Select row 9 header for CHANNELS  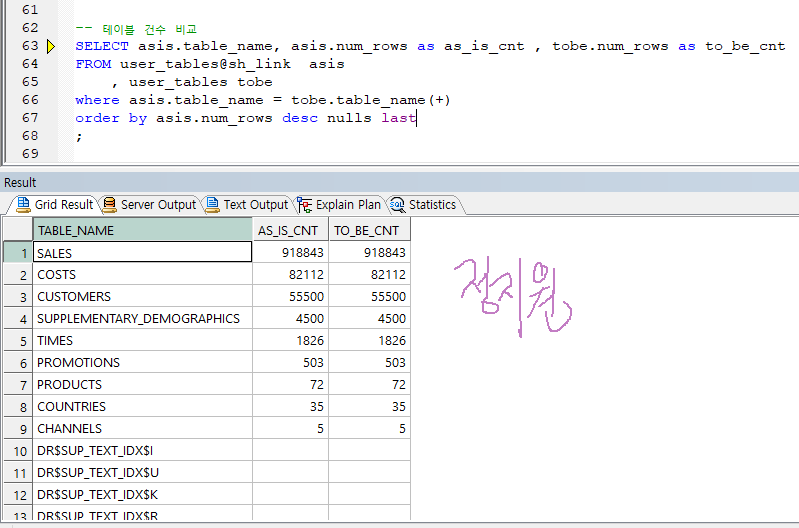[17, 429]
